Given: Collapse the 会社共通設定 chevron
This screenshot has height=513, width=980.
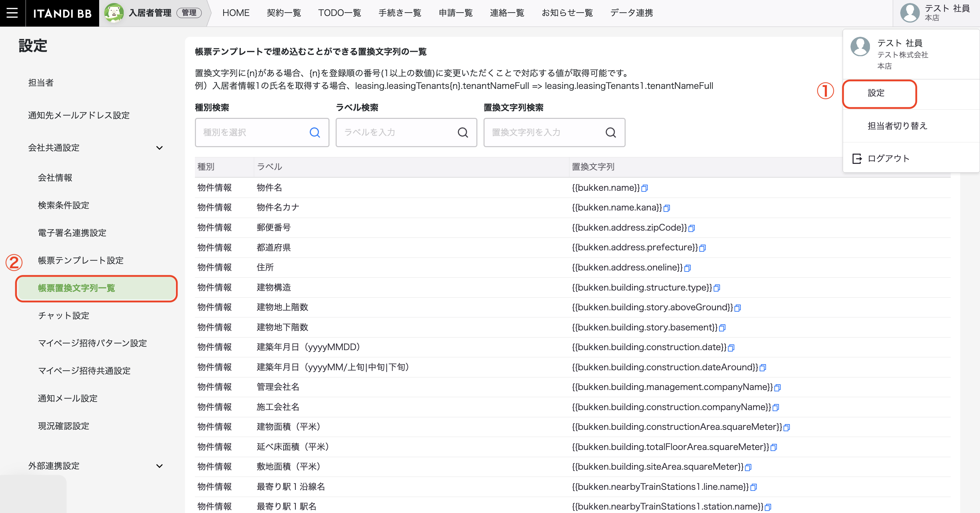Looking at the screenshot, I should tap(159, 148).
